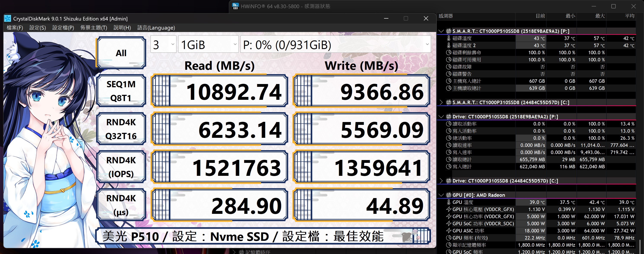Click 感測器 column header in HWiNFO
This screenshot has width=644, height=254.
tap(445, 16)
